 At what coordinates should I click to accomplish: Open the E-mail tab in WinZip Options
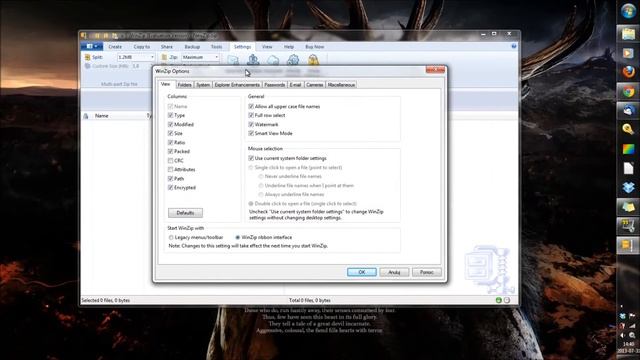tap(295, 85)
